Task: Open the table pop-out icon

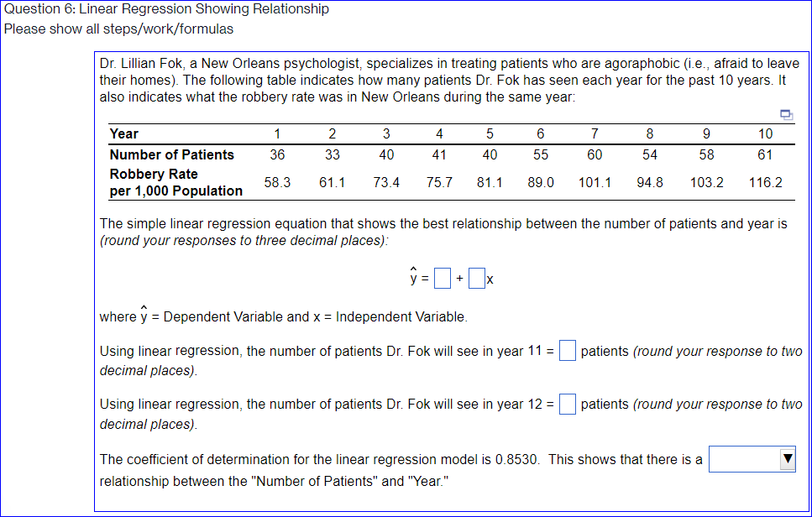Action: 786,114
